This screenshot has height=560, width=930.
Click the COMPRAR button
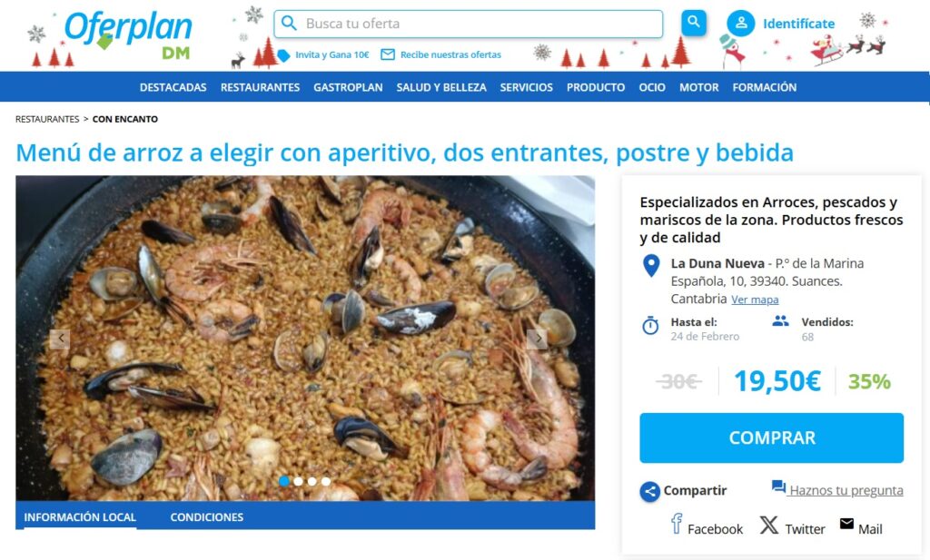[771, 438]
